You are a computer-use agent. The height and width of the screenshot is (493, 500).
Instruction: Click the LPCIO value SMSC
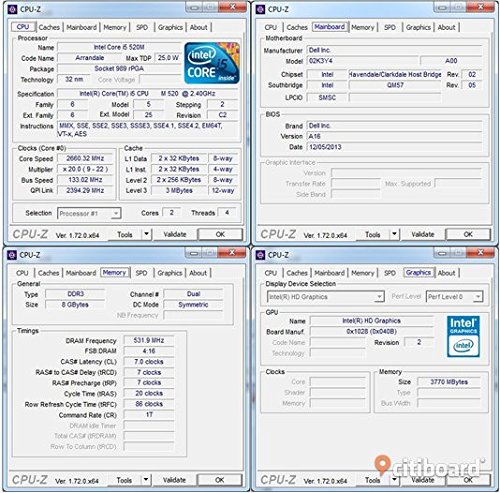[327, 97]
